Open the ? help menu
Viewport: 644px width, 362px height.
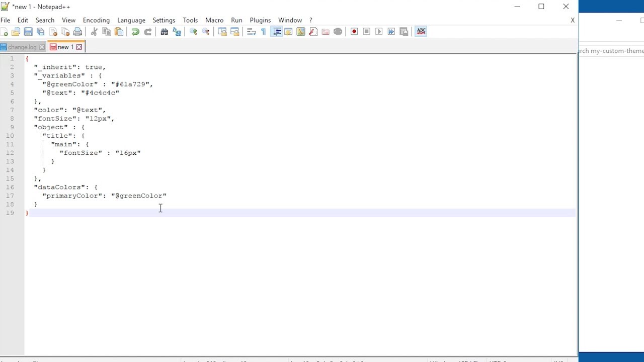[311, 20]
